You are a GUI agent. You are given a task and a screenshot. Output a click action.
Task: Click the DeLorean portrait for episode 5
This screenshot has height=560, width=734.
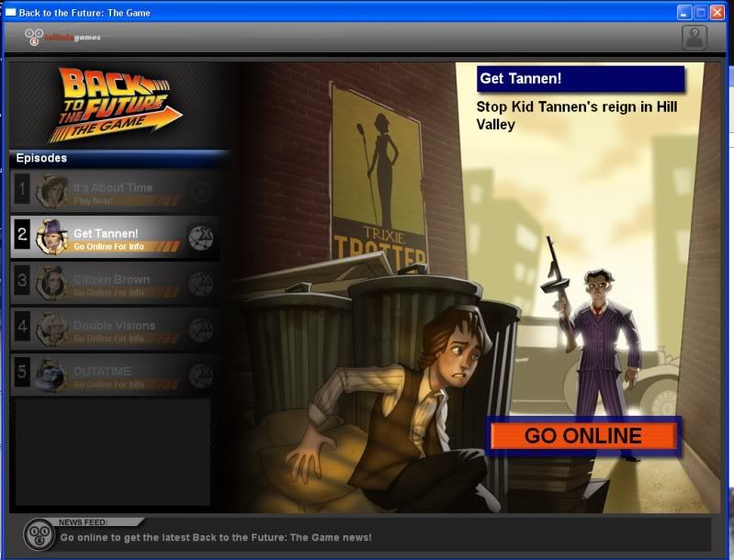click(52, 375)
